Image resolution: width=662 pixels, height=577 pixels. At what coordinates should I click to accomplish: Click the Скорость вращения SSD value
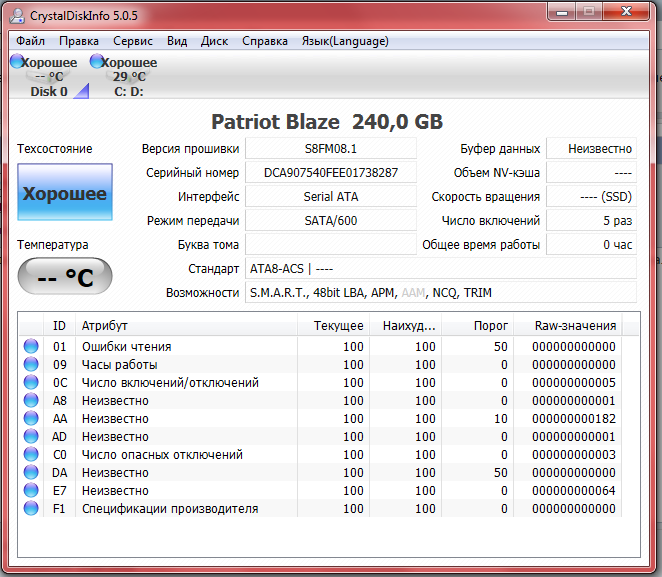[x=591, y=197]
